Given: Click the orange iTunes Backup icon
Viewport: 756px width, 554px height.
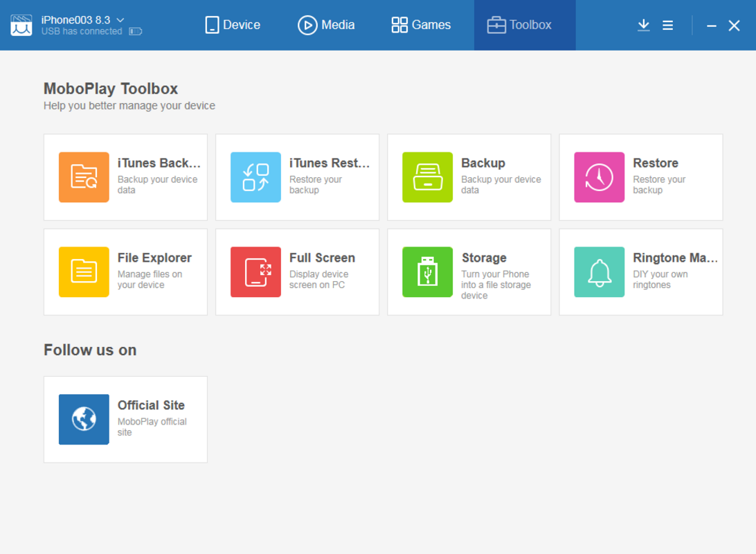Looking at the screenshot, I should pos(84,177).
